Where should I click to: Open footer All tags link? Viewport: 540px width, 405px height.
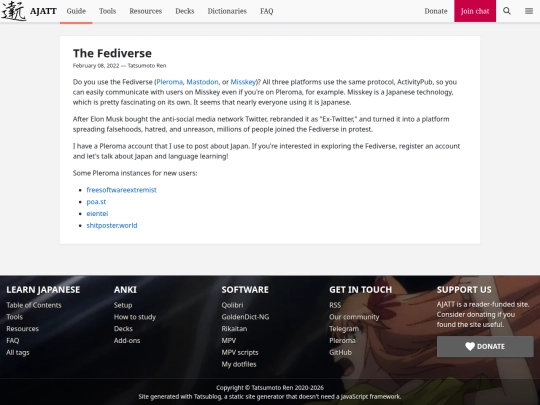click(x=18, y=352)
